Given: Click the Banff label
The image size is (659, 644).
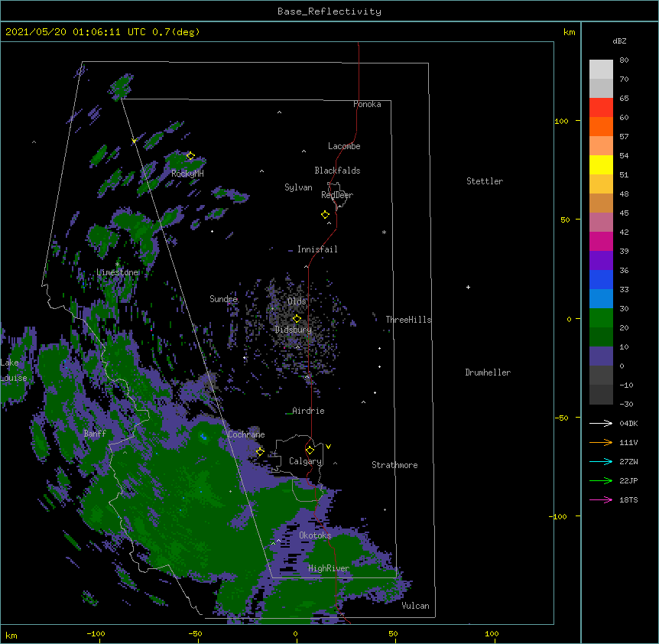Looking at the screenshot, I should pos(95,434).
